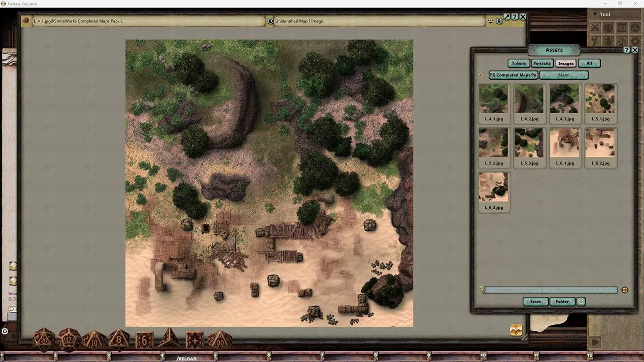This screenshot has height=362, width=644.
Task: Clear the modifier box circle-x icon
Action: click(5, 331)
